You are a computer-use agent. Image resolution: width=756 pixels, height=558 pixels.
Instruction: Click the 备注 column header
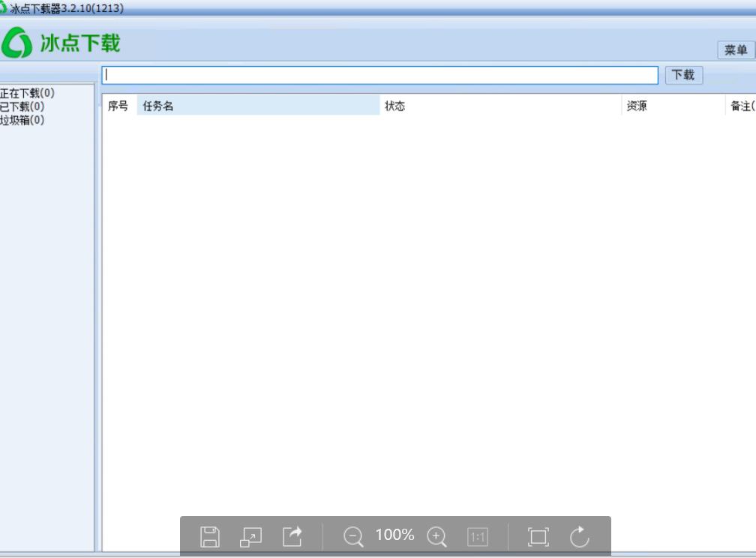tap(742, 106)
